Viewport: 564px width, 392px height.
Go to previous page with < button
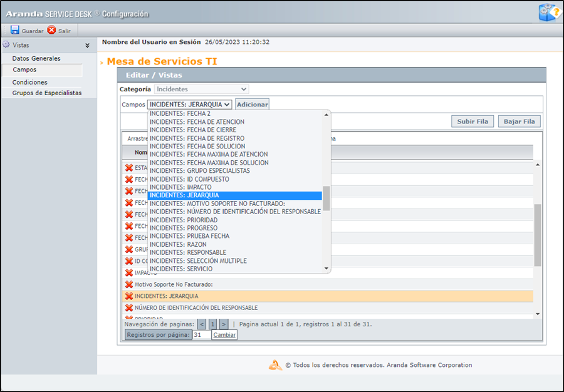[x=202, y=324]
